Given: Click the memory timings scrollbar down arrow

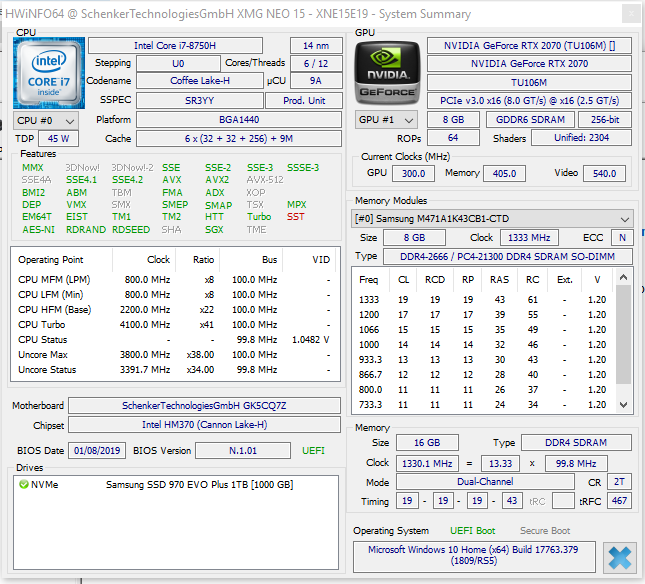Looking at the screenshot, I should tap(623, 405).
